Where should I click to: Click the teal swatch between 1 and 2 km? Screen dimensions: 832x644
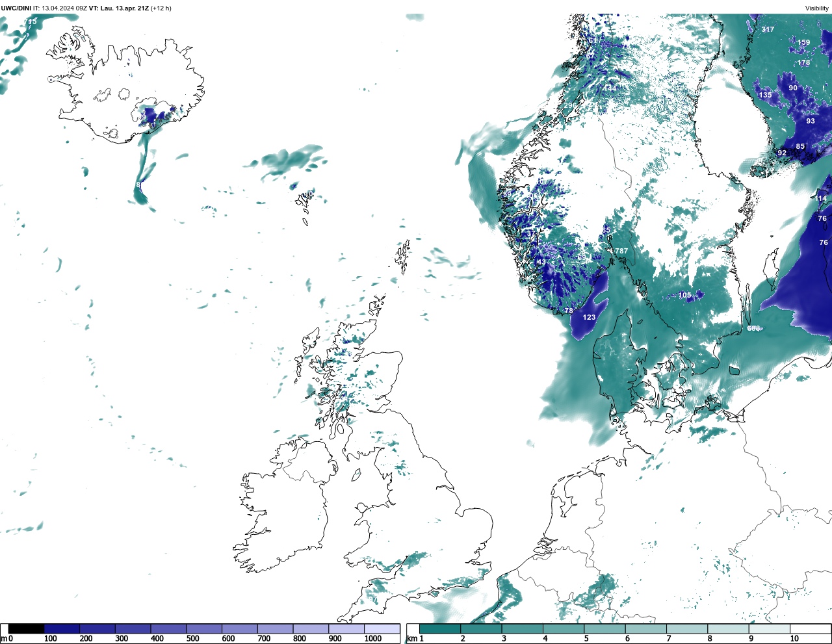pyautogui.click(x=440, y=628)
